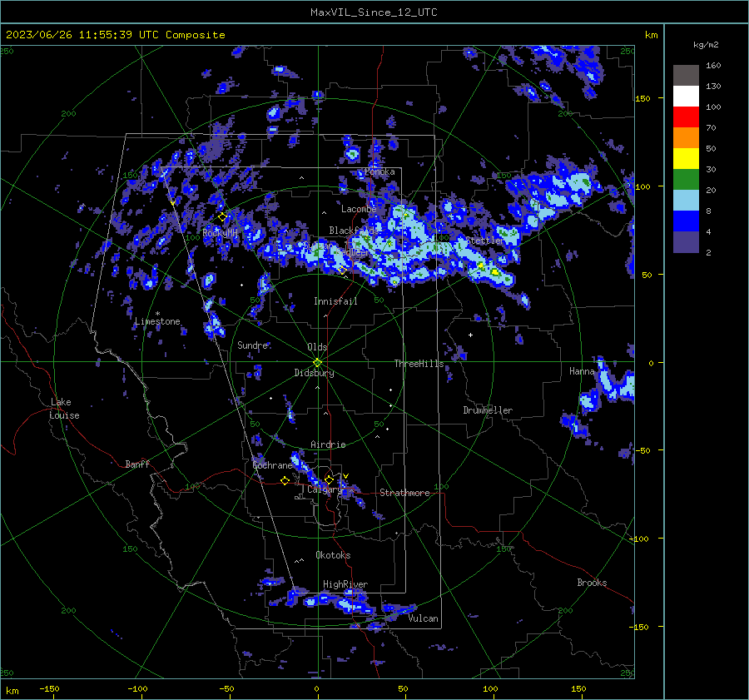Click the Airdrie town label
The image size is (749, 700).
[x=328, y=444]
